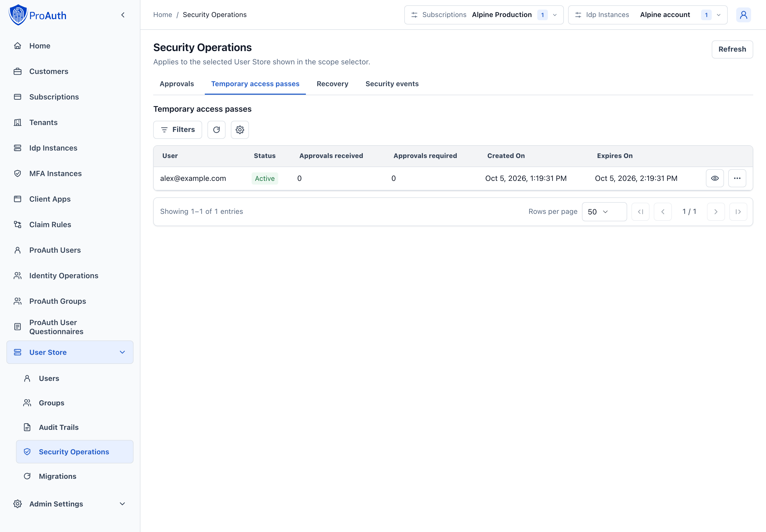The height and width of the screenshot is (532, 766).
Task: Go to Groups under User Store
Action: point(75,403)
